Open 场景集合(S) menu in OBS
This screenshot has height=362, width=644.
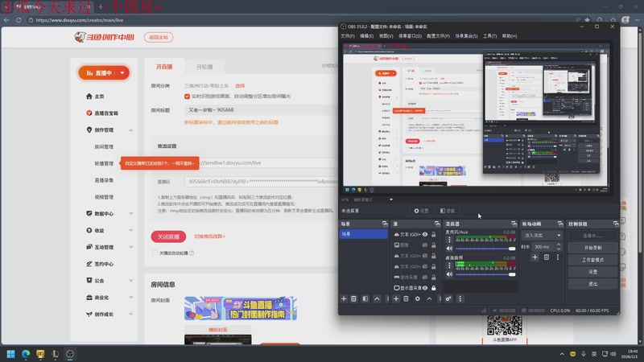(466, 36)
